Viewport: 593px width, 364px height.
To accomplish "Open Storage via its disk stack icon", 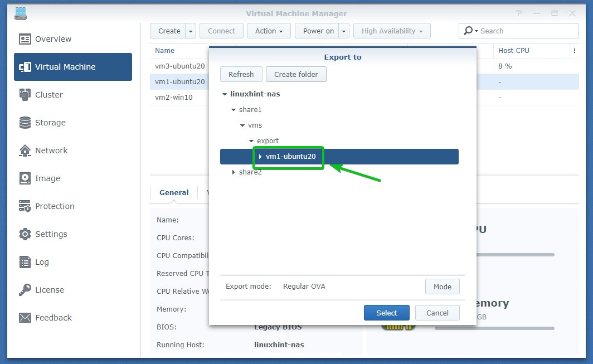I will pyautogui.click(x=25, y=123).
